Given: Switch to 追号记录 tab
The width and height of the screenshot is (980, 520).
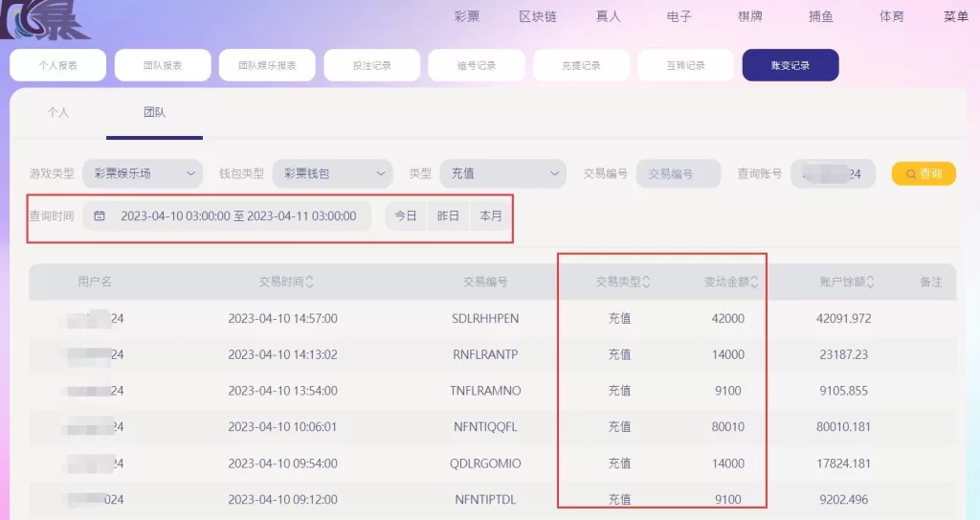Looking at the screenshot, I should [x=477, y=65].
